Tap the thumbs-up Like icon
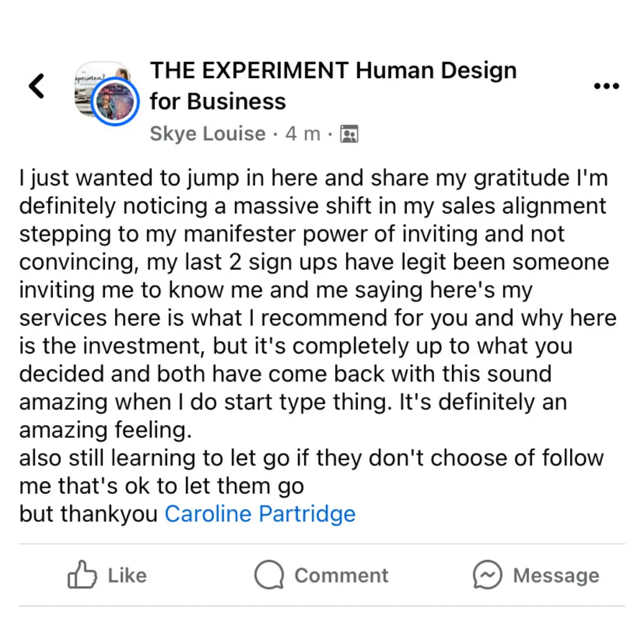The width and height of the screenshot is (644, 644). point(82,575)
